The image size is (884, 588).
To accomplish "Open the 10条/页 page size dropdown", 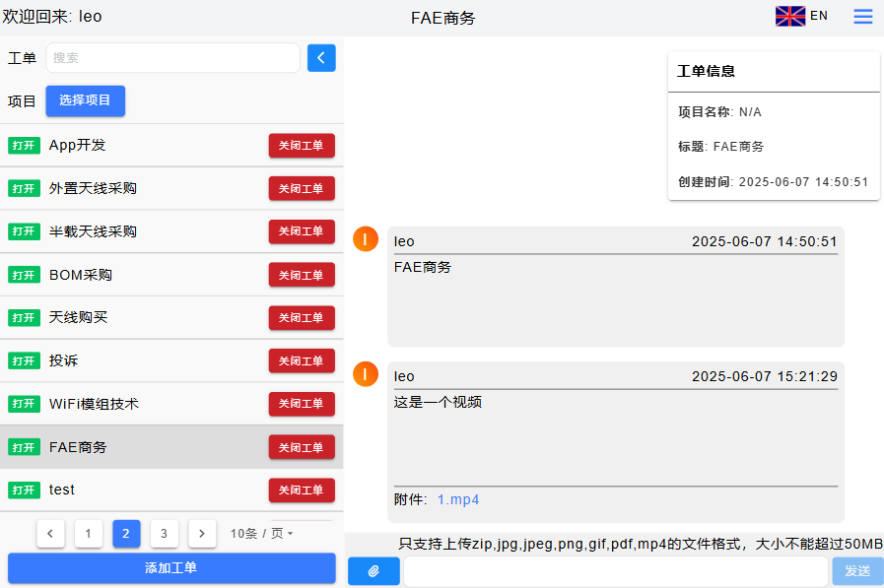I will coord(262,534).
